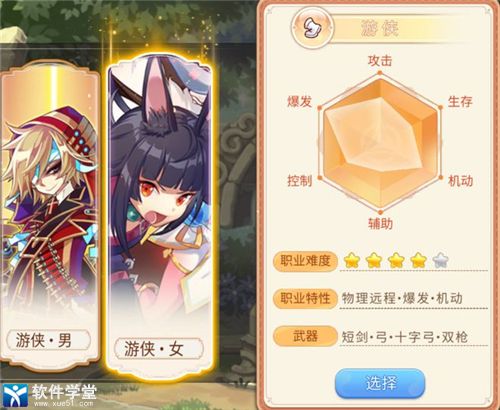500x410 pixels.
Task: Choose the 游侠·男 character card
Action: [x=49, y=215]
